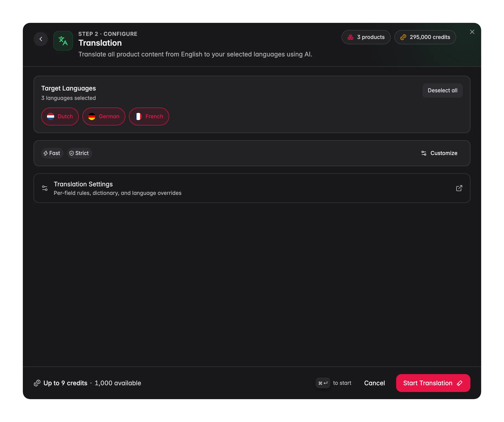Click the '3 languages selected' text
This screenshot has height=422, width=504.
point(69,98)
